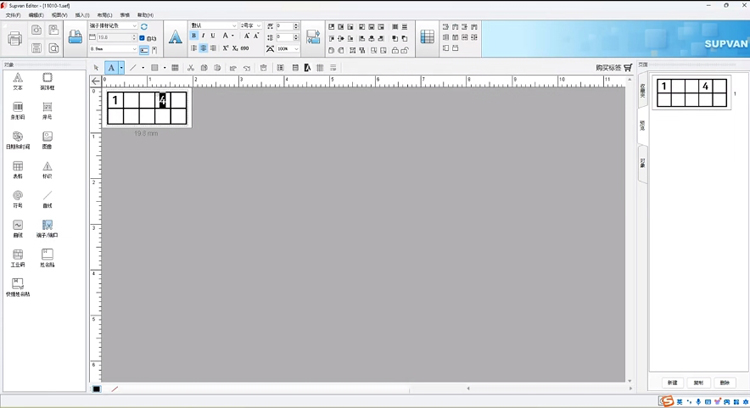Select the arrow pointer tool
The image size is (750, 408).
coord(96,68)
